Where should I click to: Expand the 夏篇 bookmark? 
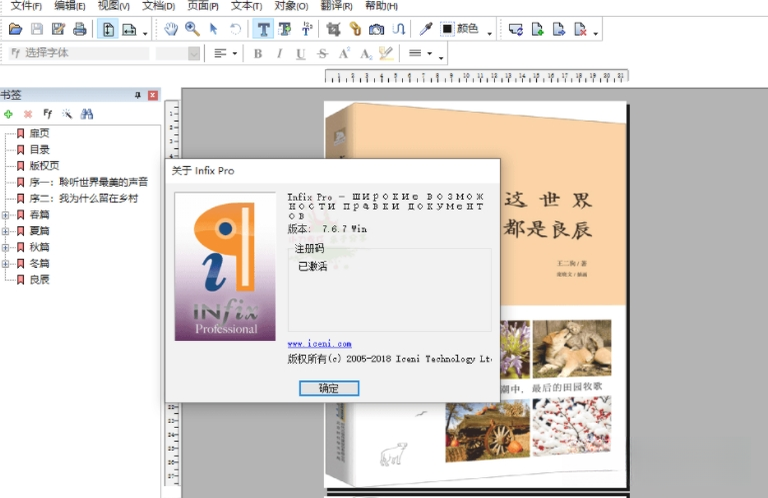point(5,231)
